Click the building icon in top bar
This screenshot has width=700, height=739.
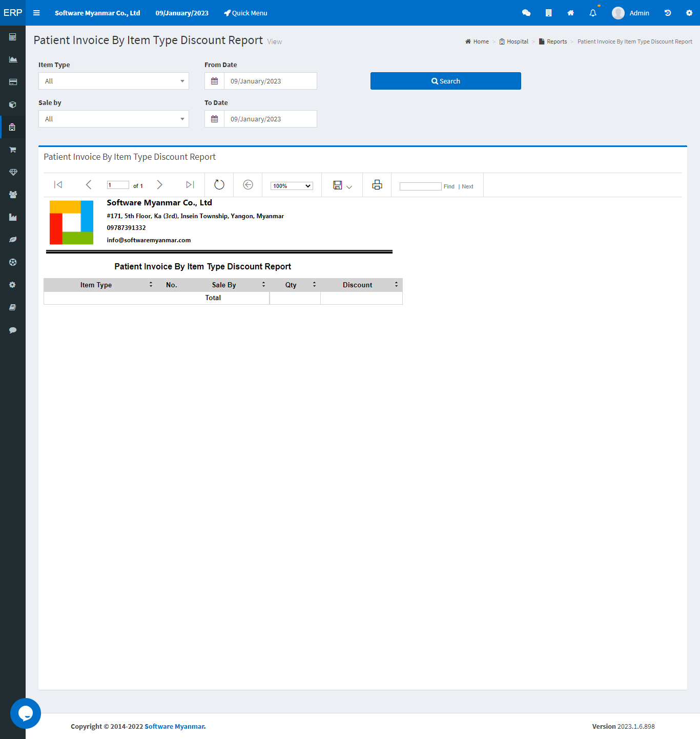click(548, 13)
